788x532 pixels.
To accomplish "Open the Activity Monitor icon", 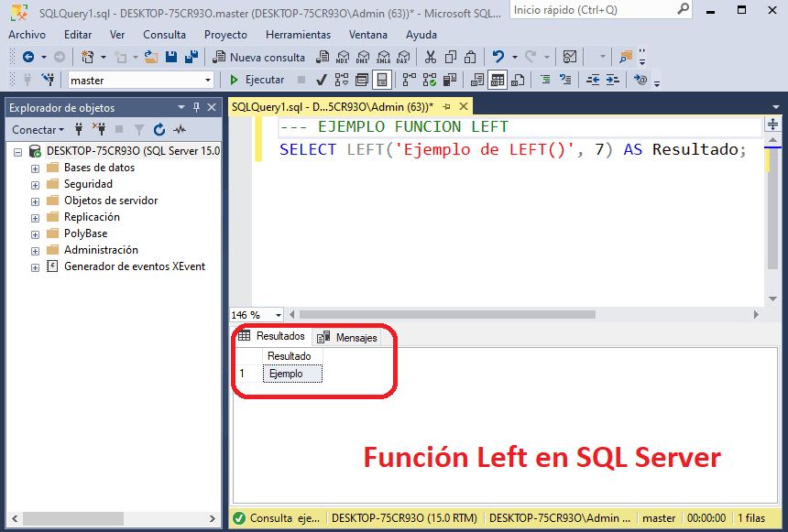I will [570, 57].
